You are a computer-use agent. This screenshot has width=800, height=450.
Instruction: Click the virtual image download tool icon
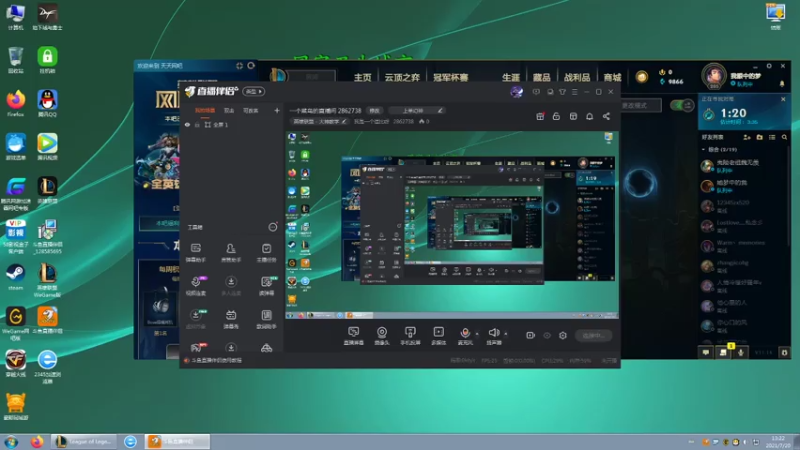pos(196,319)
